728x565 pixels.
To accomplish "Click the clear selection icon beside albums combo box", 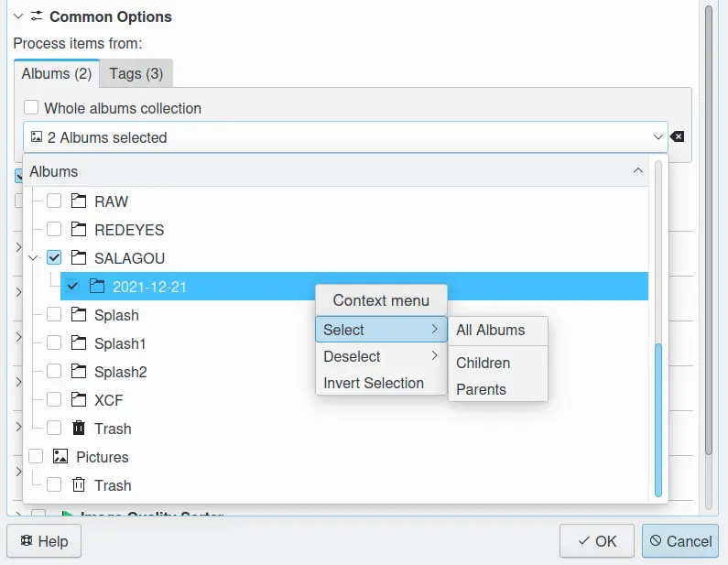I will [x=677, y=137].
